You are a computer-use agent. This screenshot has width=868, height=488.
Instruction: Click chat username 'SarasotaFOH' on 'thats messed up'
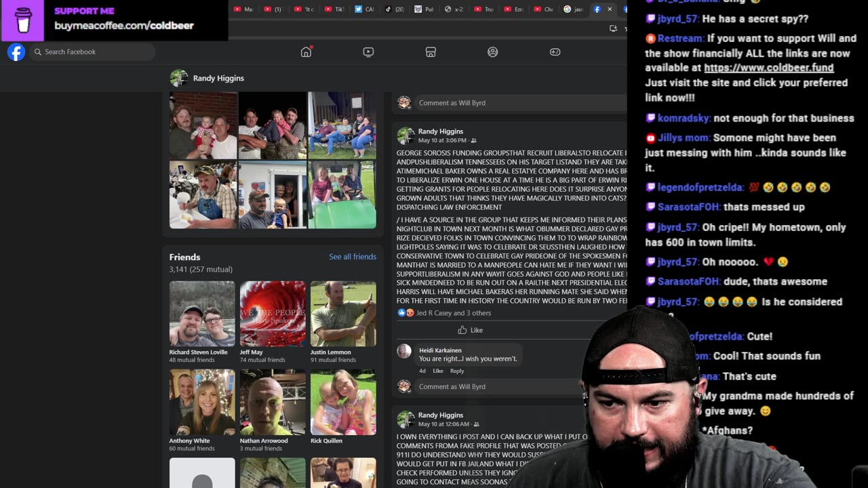pyautogui.click(x=689, y=207)
